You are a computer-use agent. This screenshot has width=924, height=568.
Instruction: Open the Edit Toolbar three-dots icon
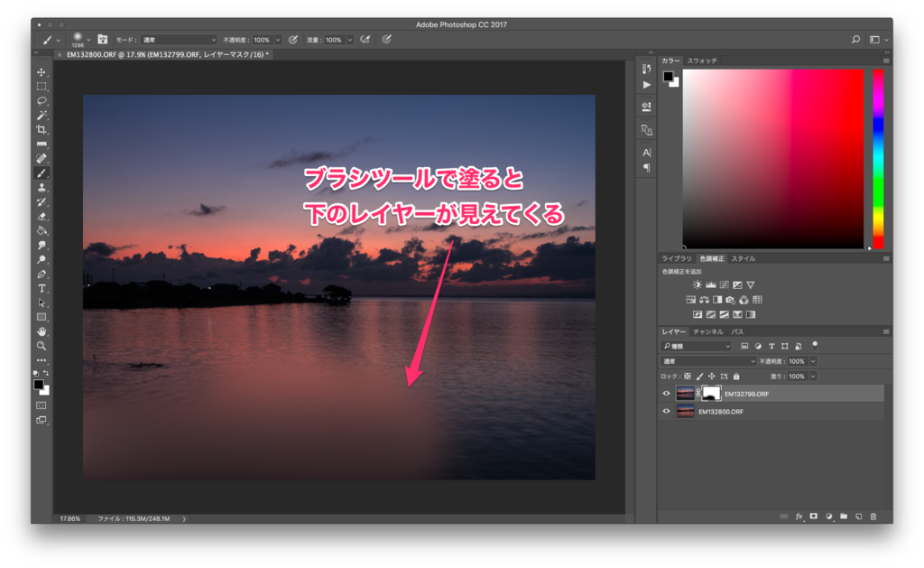tap(42, 359)
